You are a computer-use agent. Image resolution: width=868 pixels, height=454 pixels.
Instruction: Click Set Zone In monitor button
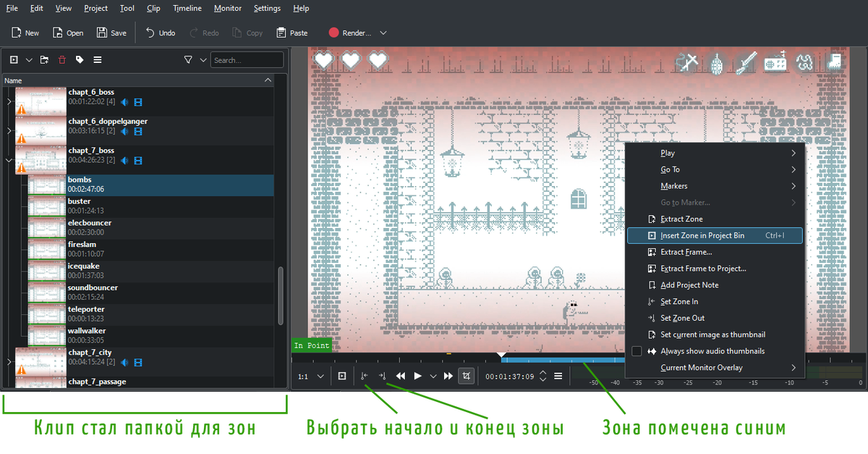[x=365, y=377]
